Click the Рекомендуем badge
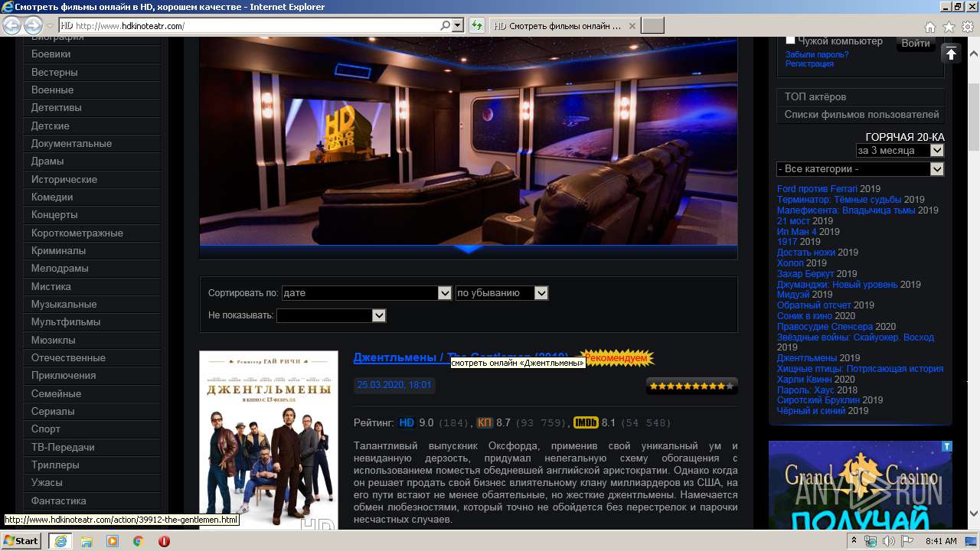Image resolution: width=980 pixels, height=551 pixels. [617, 358]
